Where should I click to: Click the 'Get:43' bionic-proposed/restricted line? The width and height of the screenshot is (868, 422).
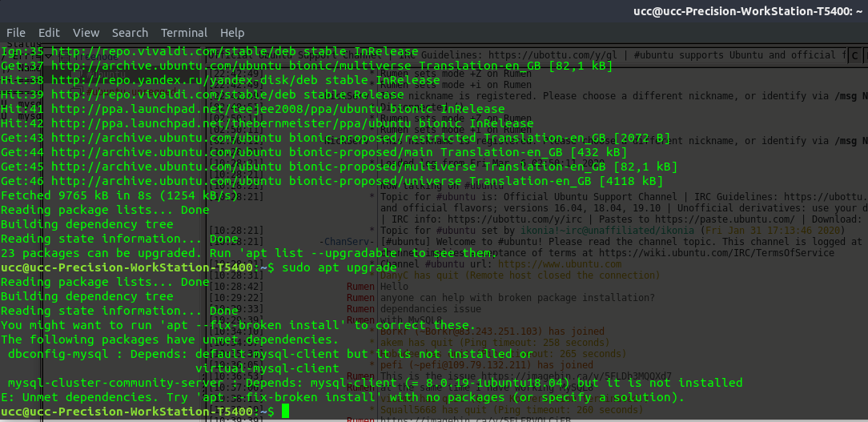point(336,138)
